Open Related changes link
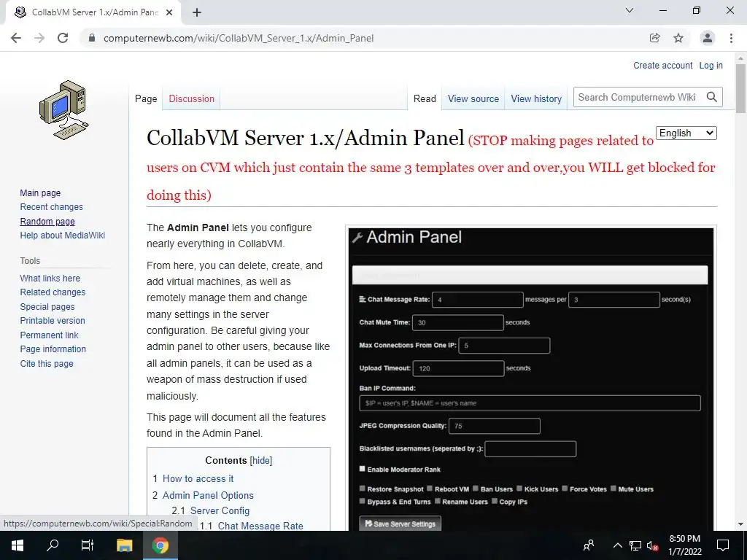Image resolution: width=747 pixels, height=560 pixels. pos(53,292)
